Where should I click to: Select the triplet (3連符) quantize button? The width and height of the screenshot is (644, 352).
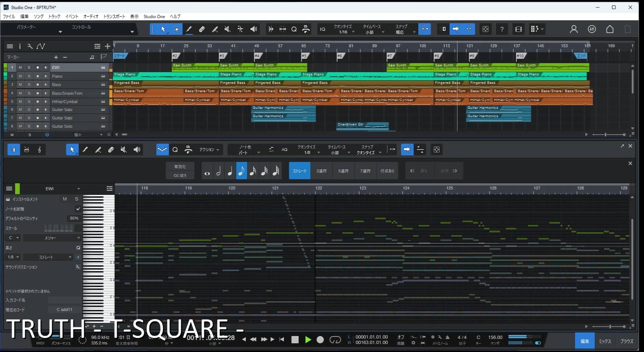click(x=321, y=171)
